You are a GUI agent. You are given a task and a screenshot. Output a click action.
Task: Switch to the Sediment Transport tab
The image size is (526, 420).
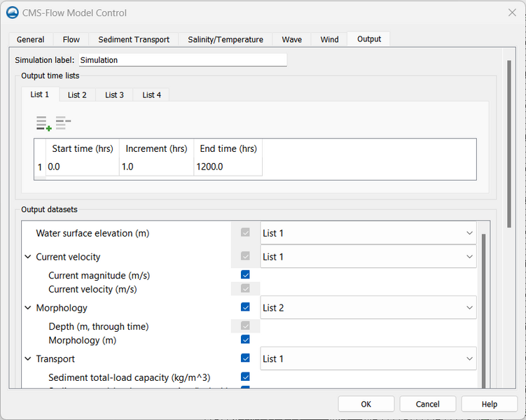[x=134, y=40]
